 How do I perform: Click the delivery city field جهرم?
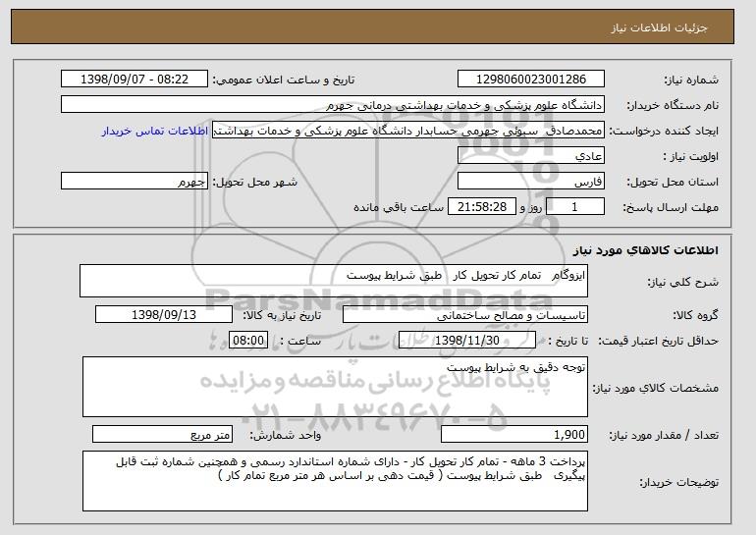pyautogui.click(x=135, y=182)
